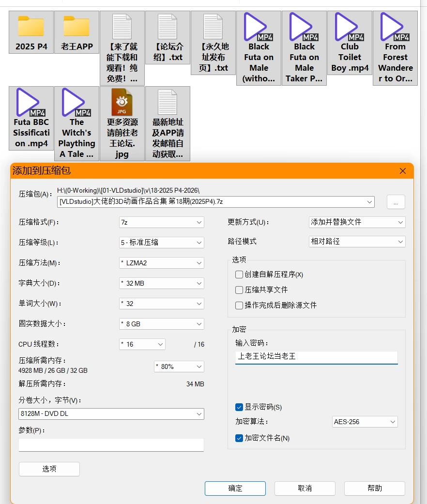Select the 【永久地址发布页】.txt file icon
Screen dimensions: 427x504
tap(213, 43)
